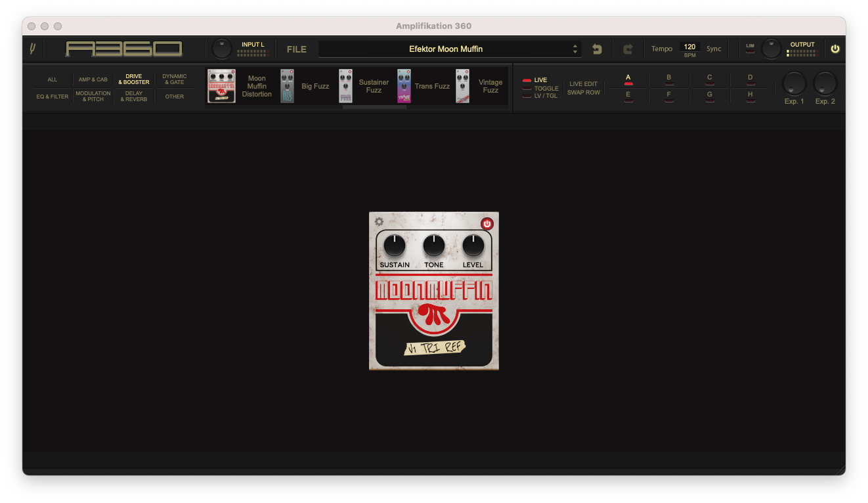Click the preset up/down stepper arrows
The width and height of the screenshot is (868, 503).
[575, 49]
